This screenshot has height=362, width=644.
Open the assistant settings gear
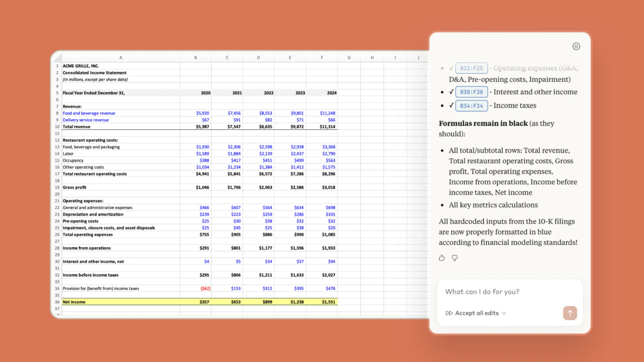tap(576, 46)
